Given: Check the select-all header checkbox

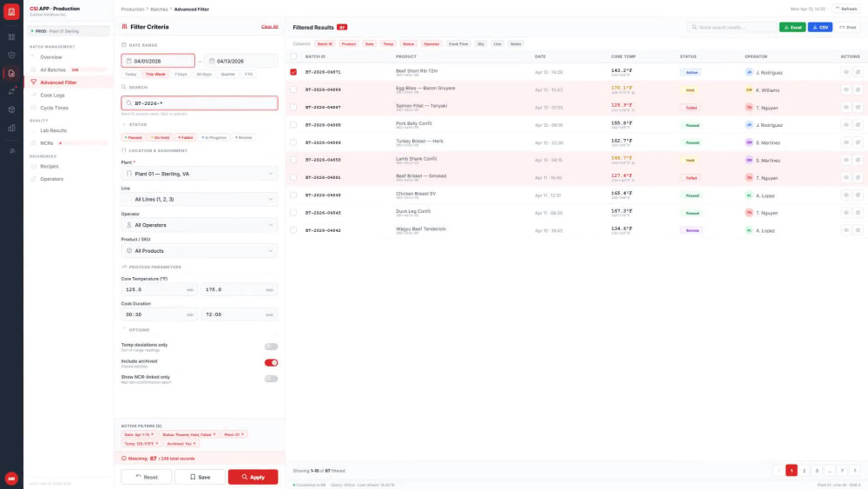Looking at the screenshot, I should coord(293,56).
